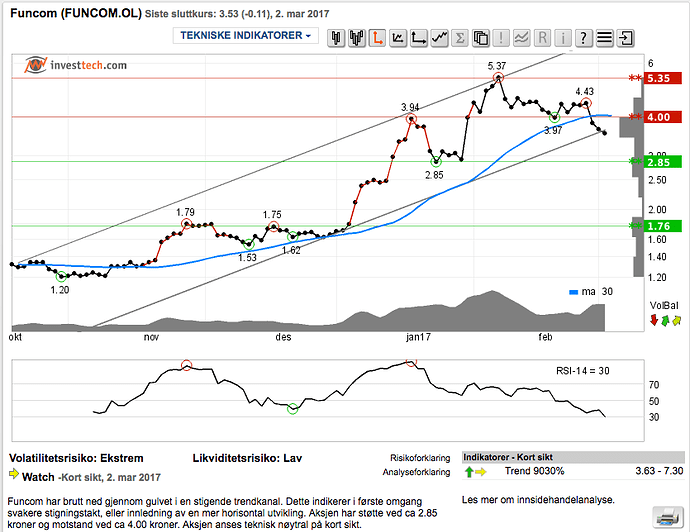Click the exit arrow icon in toolbar

[x=625, y=38]
